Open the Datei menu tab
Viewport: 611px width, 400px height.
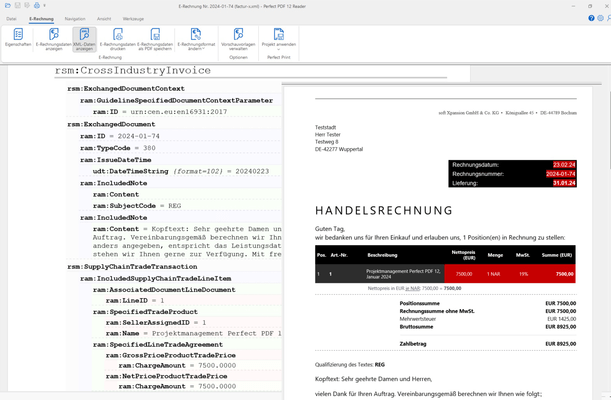pos(12,18)
